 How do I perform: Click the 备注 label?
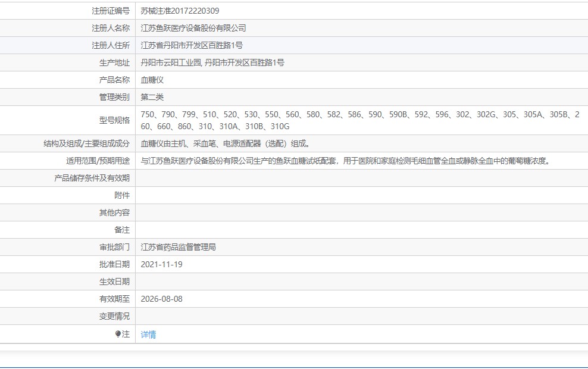pos(122,230)
